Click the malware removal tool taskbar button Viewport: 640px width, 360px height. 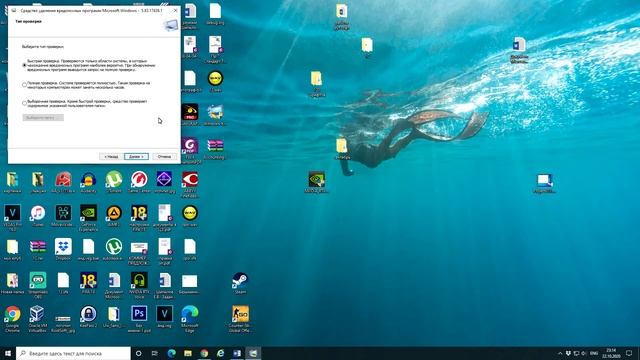pos(253,353)
